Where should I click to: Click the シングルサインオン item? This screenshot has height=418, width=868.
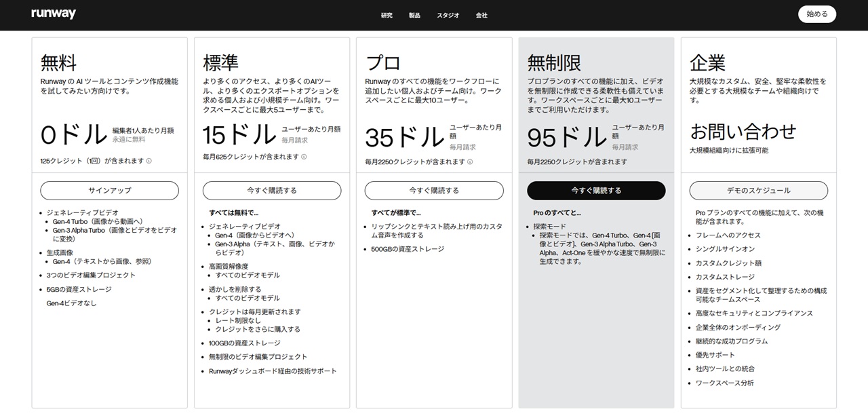click(x=725, y=249)
